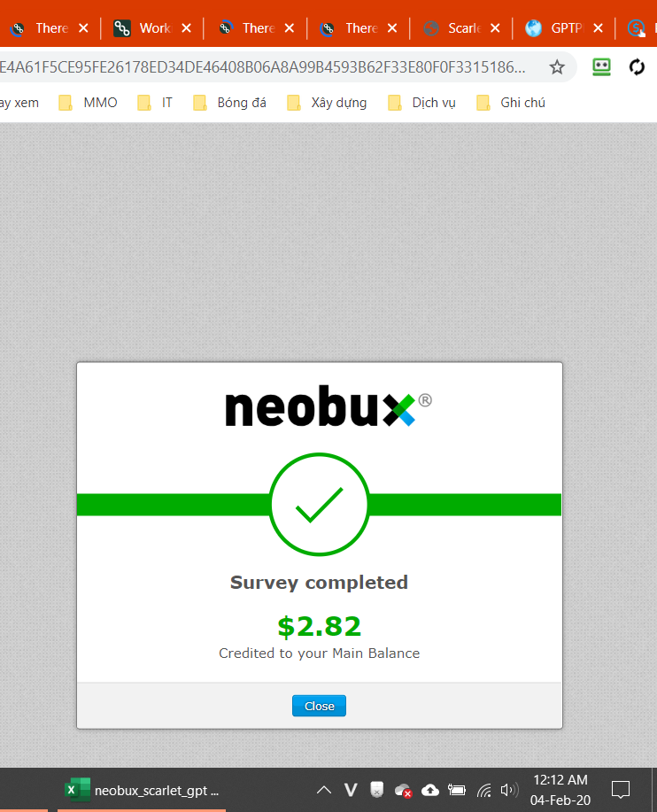Show hidden system tray icons
Image resolution: width=657 pixels, height=812 pixels.
[323, 790]
